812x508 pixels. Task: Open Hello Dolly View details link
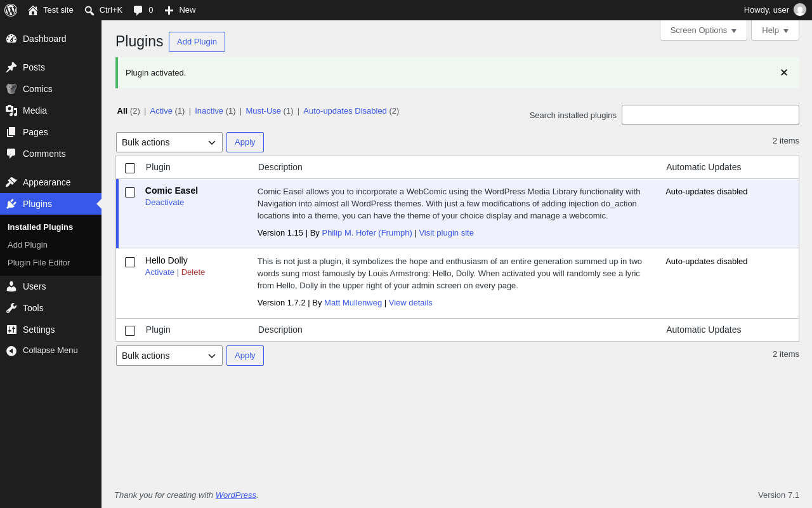[410, 303]
